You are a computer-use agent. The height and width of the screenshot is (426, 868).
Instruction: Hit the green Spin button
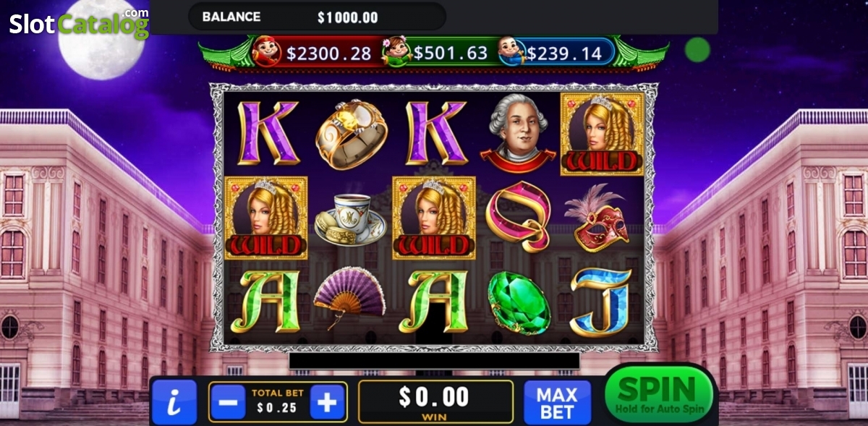(658, 395)
